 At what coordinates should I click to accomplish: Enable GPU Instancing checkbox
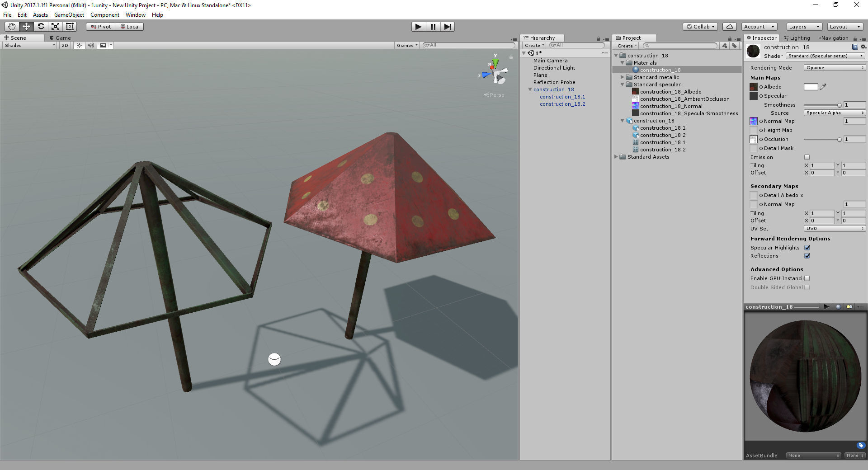pos(807,278)
